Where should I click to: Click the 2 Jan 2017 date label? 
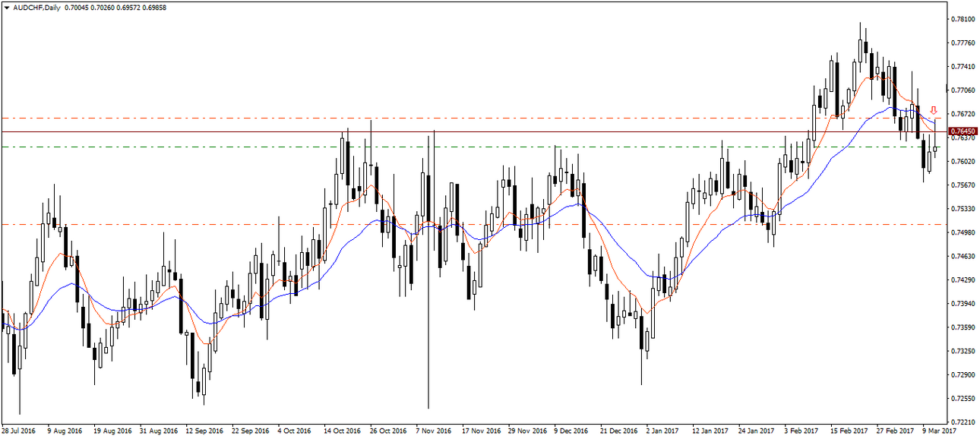(x=662, y=431)
